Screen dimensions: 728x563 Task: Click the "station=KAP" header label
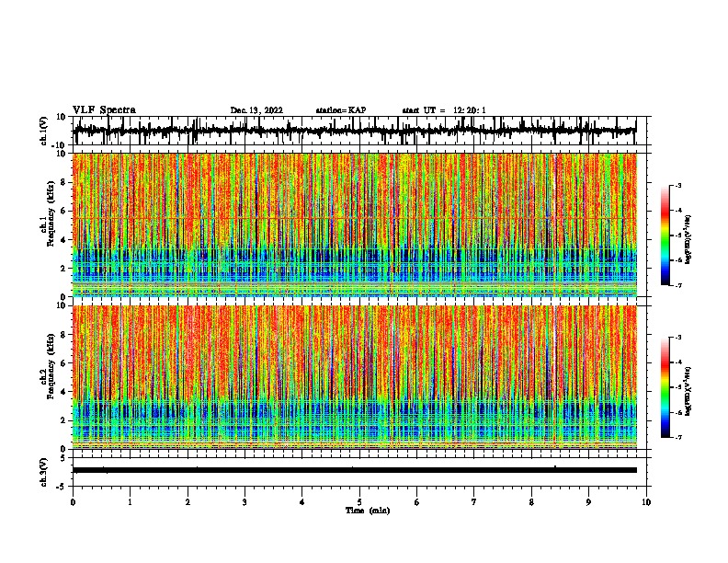tap(341, 110)
